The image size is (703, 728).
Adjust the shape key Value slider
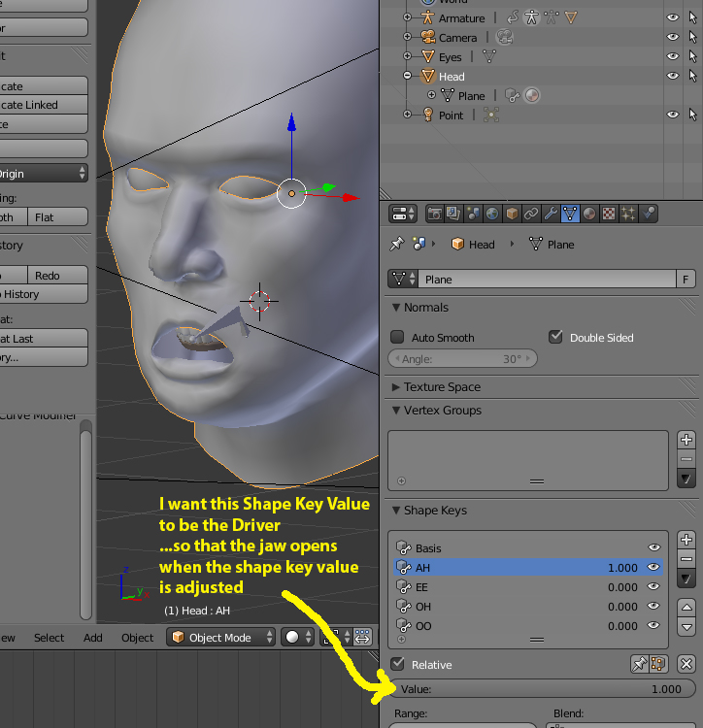click(542, 689)
